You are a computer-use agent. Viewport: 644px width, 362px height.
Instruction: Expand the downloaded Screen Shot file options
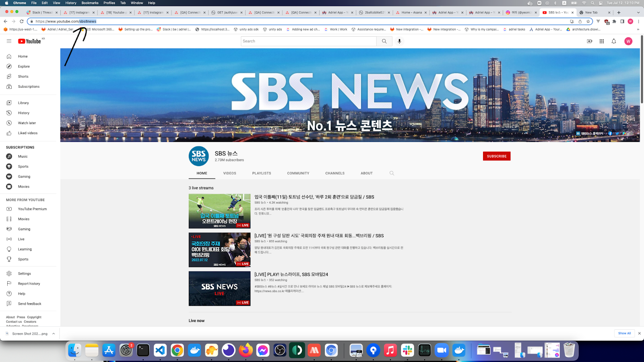[x=54, y=333]
